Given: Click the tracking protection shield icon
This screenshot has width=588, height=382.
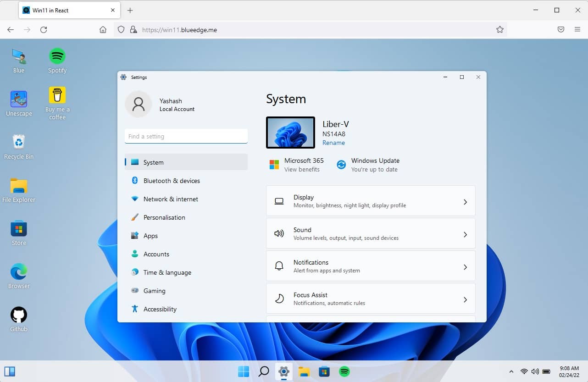Looking at the screenshot, I should (121, 29).
